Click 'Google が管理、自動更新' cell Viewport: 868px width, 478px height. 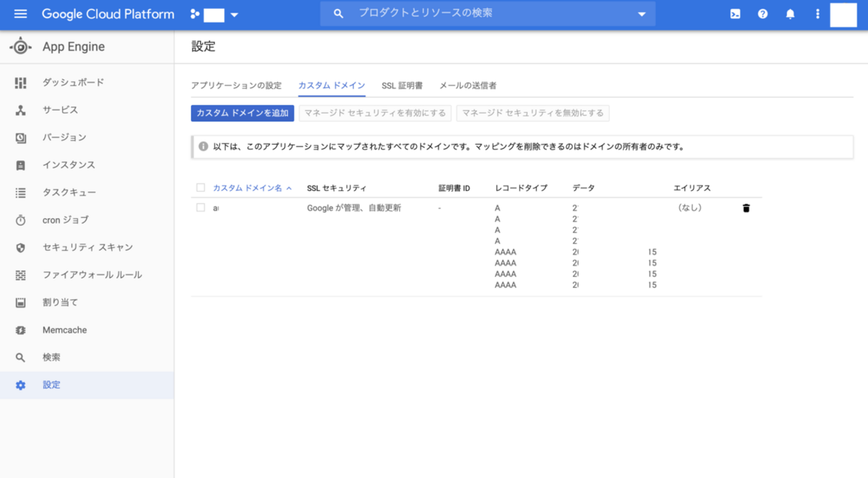point(354,208)
